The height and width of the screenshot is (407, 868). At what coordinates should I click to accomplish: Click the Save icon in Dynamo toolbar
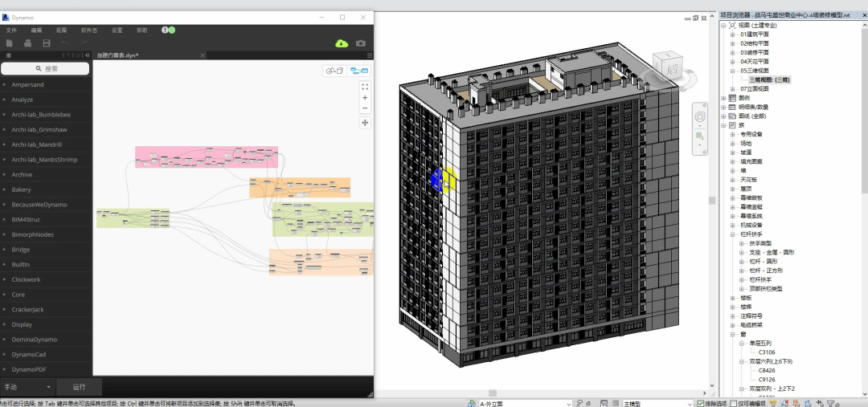[47, 43]
